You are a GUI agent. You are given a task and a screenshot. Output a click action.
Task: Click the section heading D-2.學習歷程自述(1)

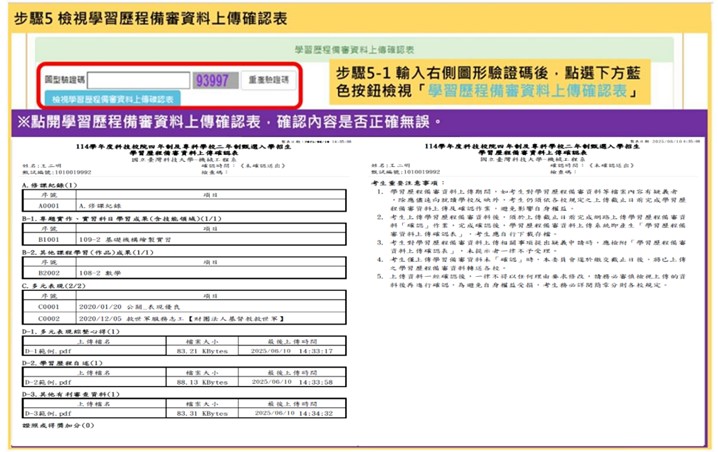(62, 363)
